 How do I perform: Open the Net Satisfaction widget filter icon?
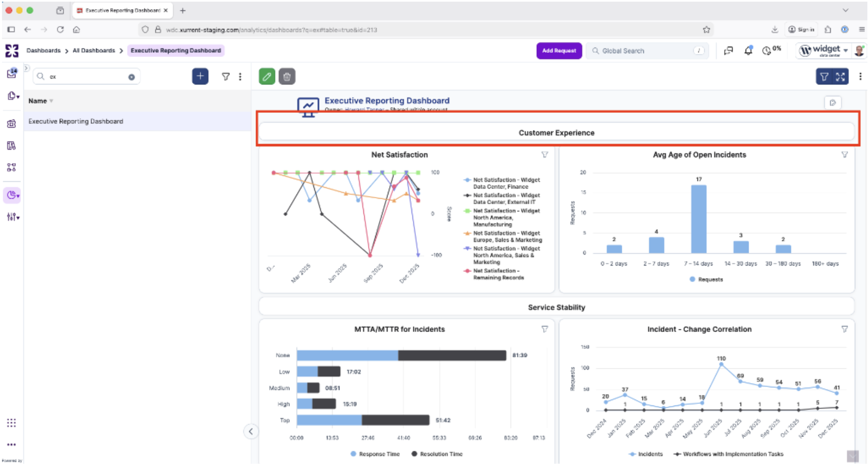coord(544,155)
